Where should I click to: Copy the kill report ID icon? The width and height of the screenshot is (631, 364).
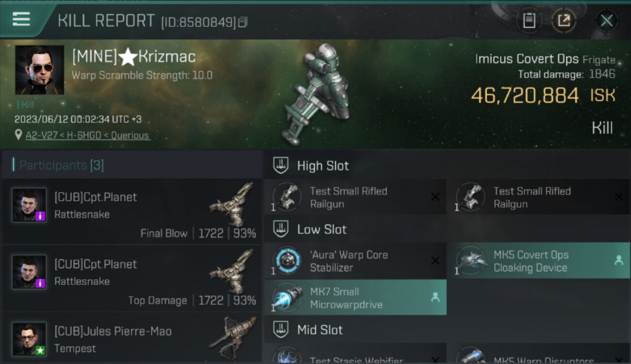point(243,22)
